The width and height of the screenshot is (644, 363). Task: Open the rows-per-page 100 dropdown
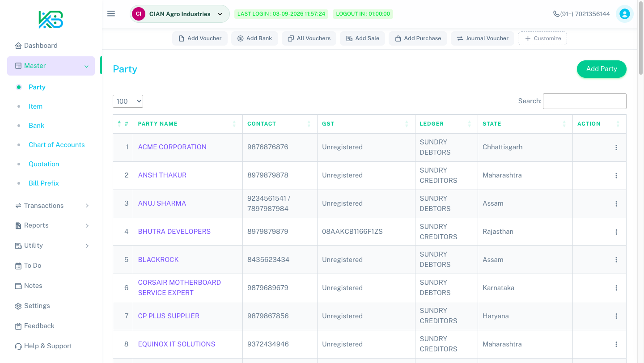[x=128, y=101]
